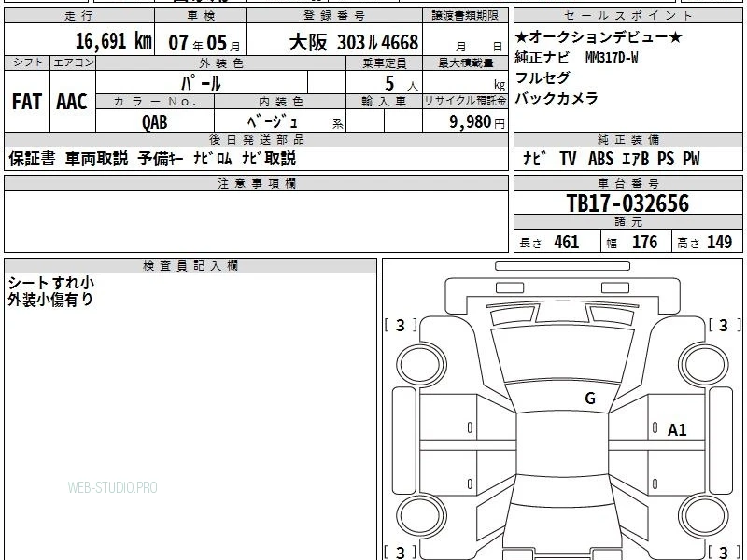Select the length value 461
This screenshot has width=747, height=560.
click(x=567, y=242)
